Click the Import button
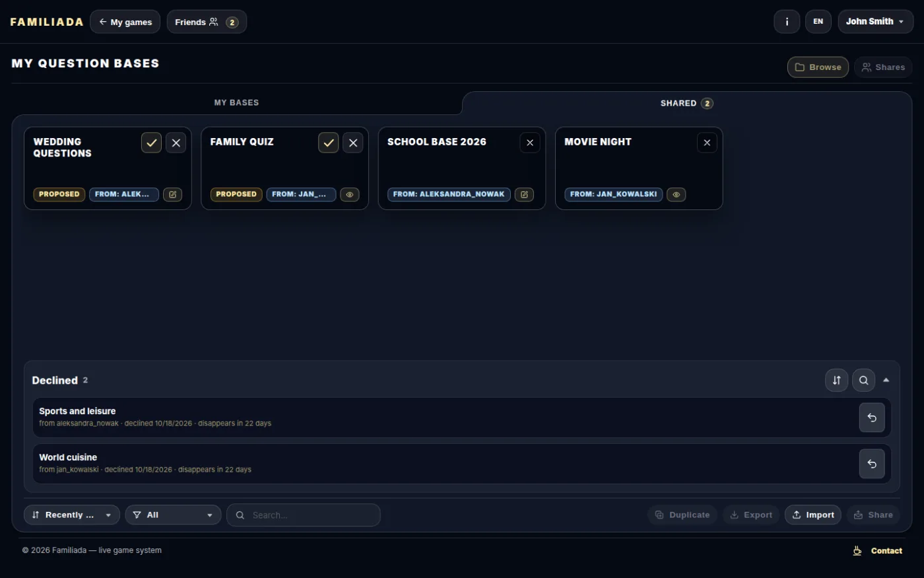The image size is (924, 578). tap(813, 515)
